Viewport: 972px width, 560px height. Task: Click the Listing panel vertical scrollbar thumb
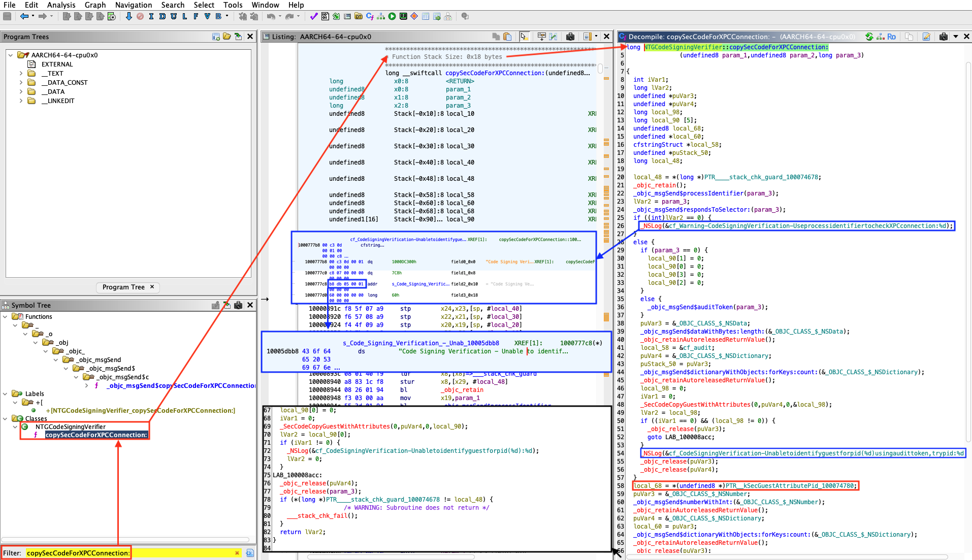tap(600, 69)
